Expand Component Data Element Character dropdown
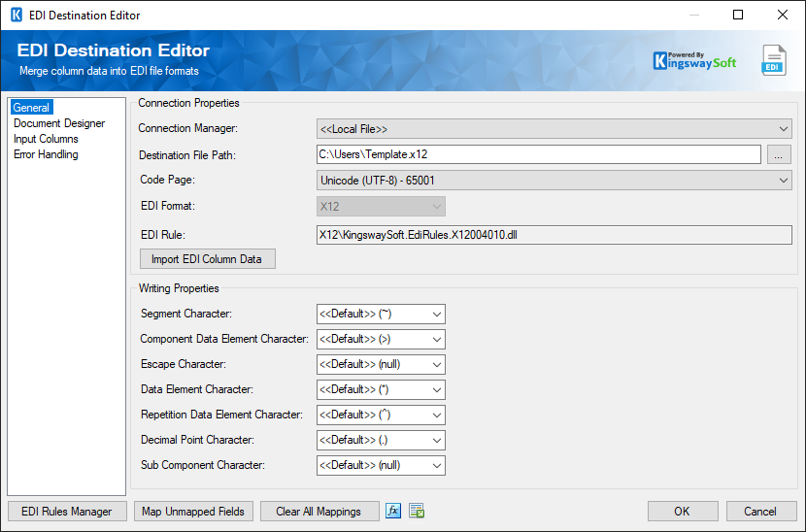Image resolution: width=806 pixels, height=532 pixels. (381, 339)
